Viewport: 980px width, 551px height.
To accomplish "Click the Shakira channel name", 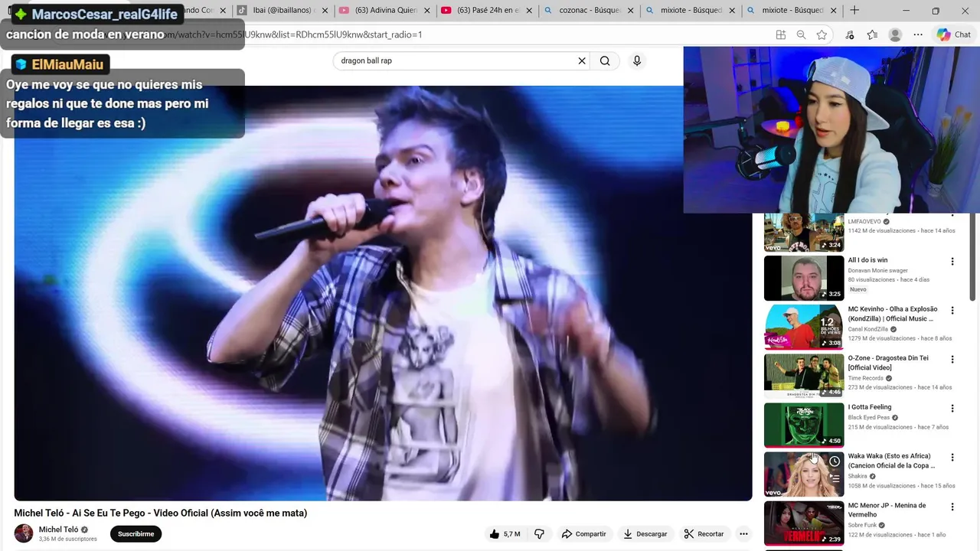I will point(857,476).
